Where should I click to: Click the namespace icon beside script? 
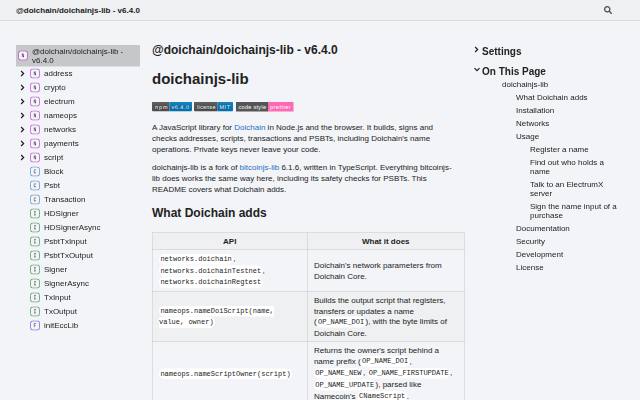(35, 157)
